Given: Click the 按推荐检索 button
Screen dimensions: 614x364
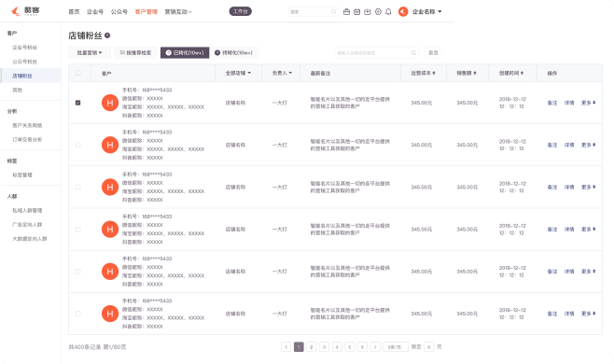Looking at the screenshot, I should [135, 53].
